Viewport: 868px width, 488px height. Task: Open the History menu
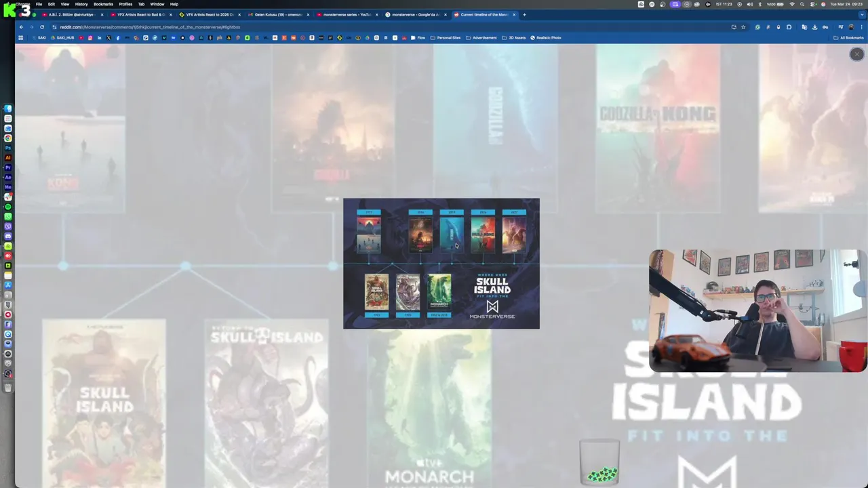click(81, 4)
